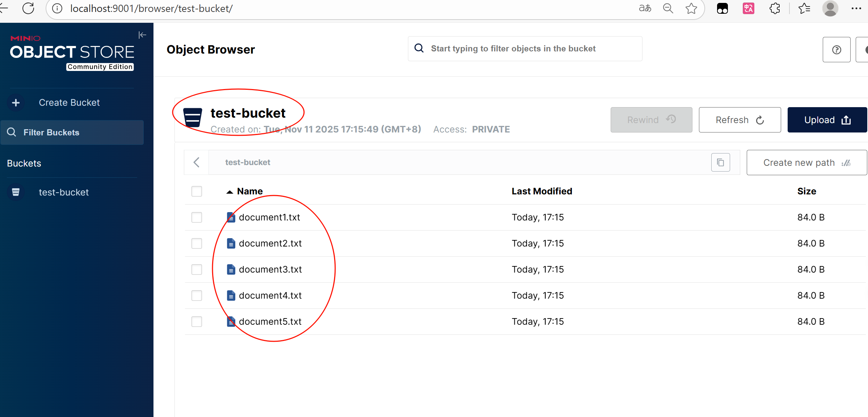Screen dimensions: 868x417
Task: Click the Refresh button
Action: point(740,120)
